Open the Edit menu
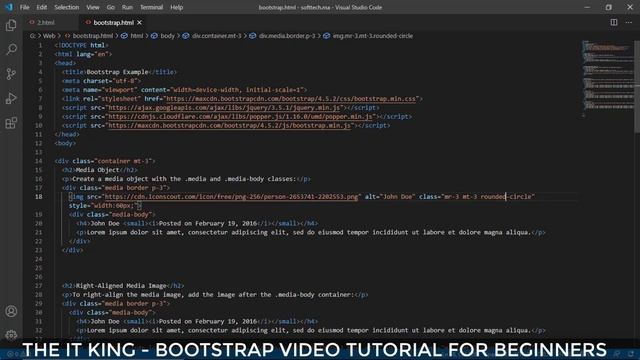 point(42,7)
